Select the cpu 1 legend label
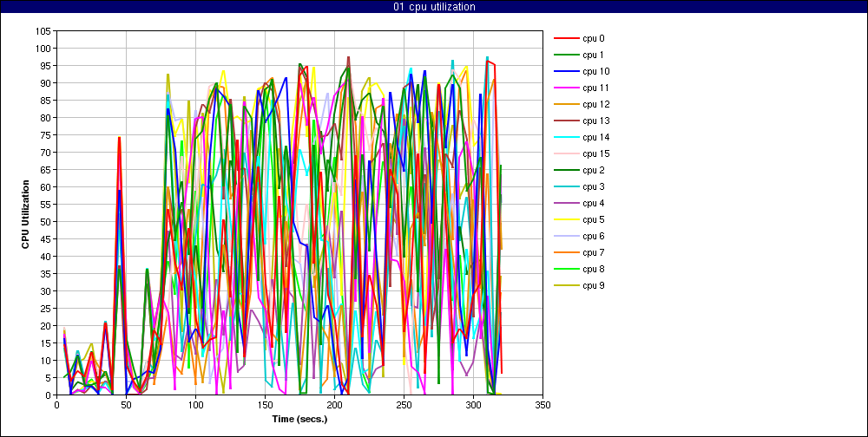Screen dimensions: 868x437 click(593, 55)
